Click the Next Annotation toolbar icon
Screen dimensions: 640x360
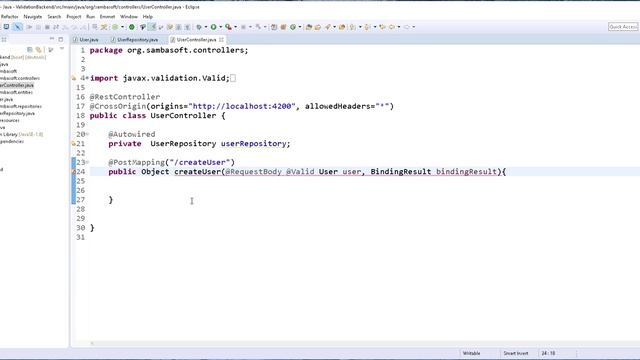point(353,27)
